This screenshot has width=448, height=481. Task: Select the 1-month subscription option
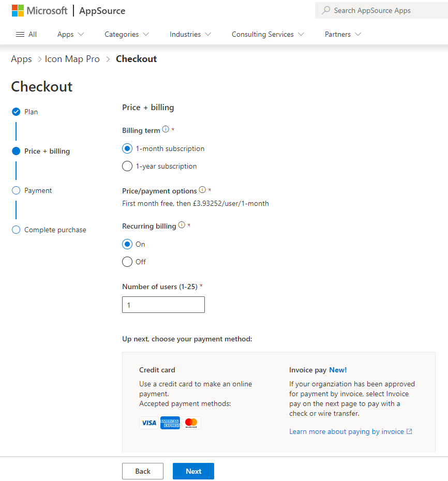click(127, 148)
